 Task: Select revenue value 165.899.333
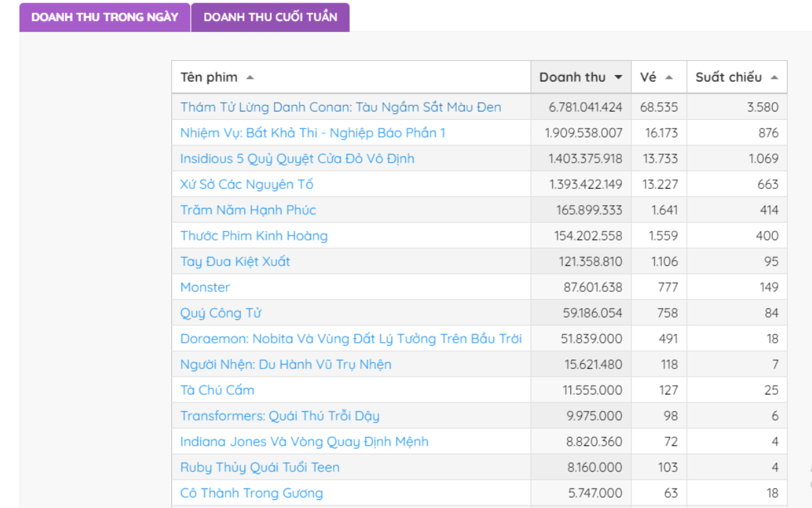589,210
